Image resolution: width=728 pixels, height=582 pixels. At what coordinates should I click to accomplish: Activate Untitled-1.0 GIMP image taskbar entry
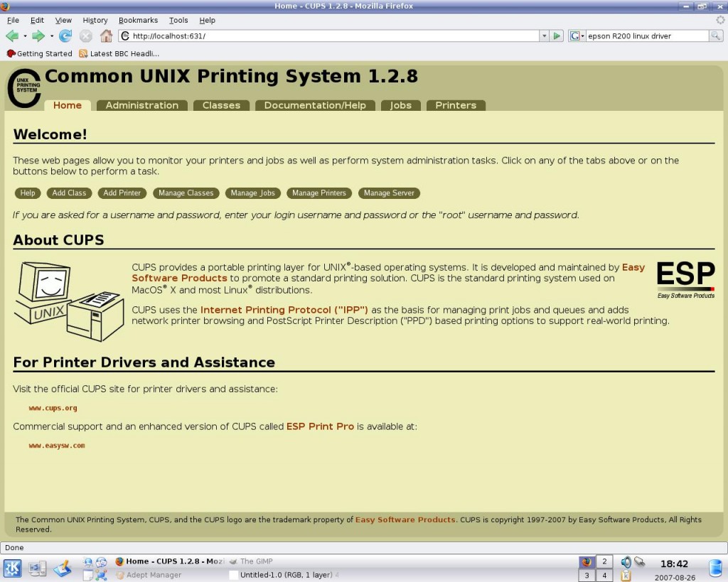(286, 575)
